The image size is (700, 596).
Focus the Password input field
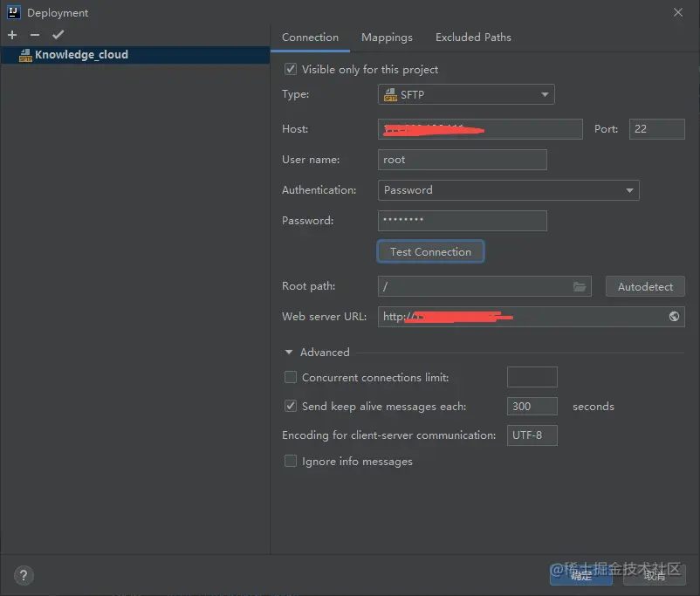coord(462,221)
